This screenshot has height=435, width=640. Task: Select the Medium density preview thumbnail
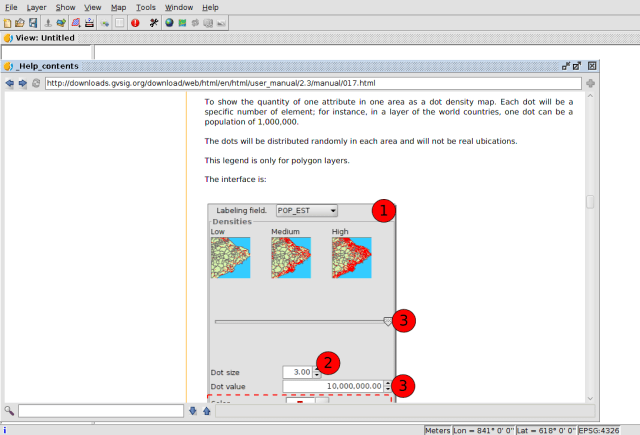click(x=290, y=258)
